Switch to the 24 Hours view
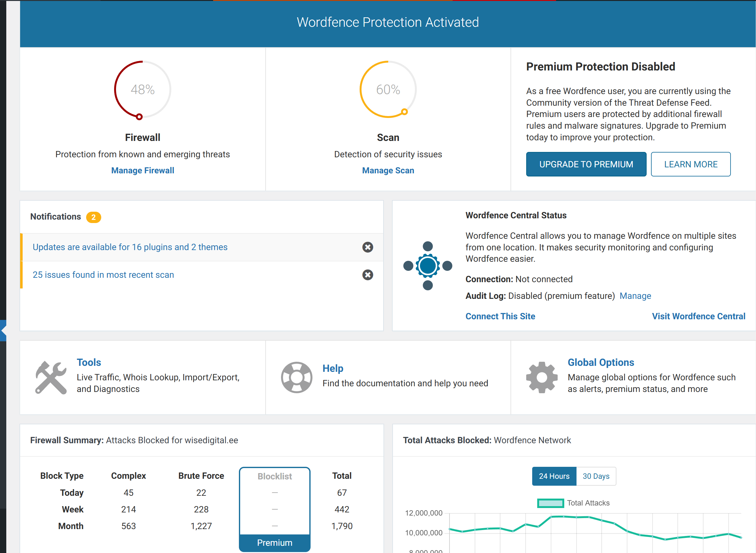The width and height of the screenshot is (756, 553). click(554, 476)
